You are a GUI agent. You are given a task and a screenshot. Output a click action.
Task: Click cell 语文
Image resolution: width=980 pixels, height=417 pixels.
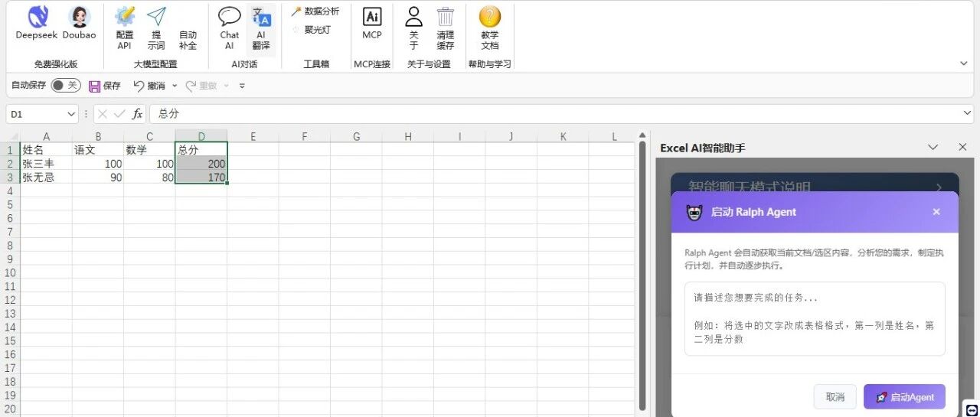pyautogui.click(x=98, y=150)
